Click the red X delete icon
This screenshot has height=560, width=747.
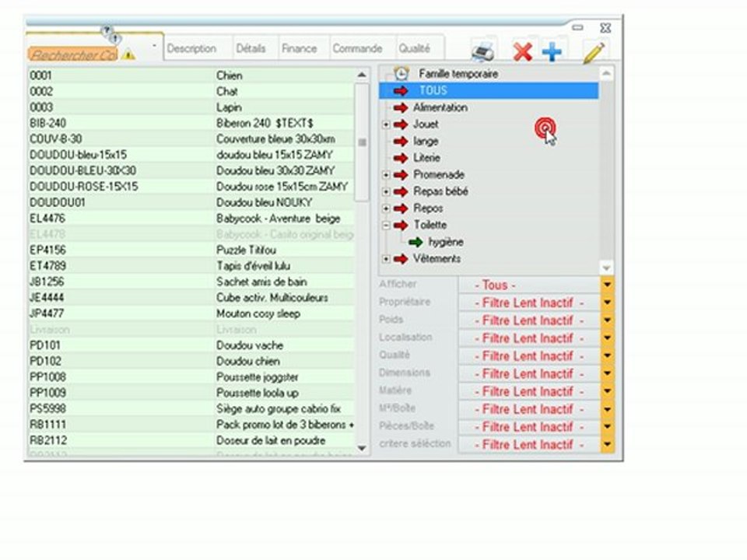click(x=523, y=51)
